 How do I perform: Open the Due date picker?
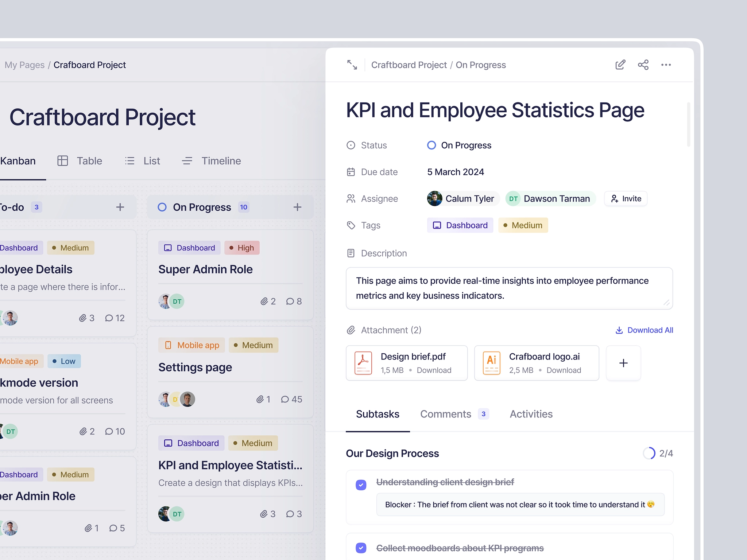click(x=456, y=172)
